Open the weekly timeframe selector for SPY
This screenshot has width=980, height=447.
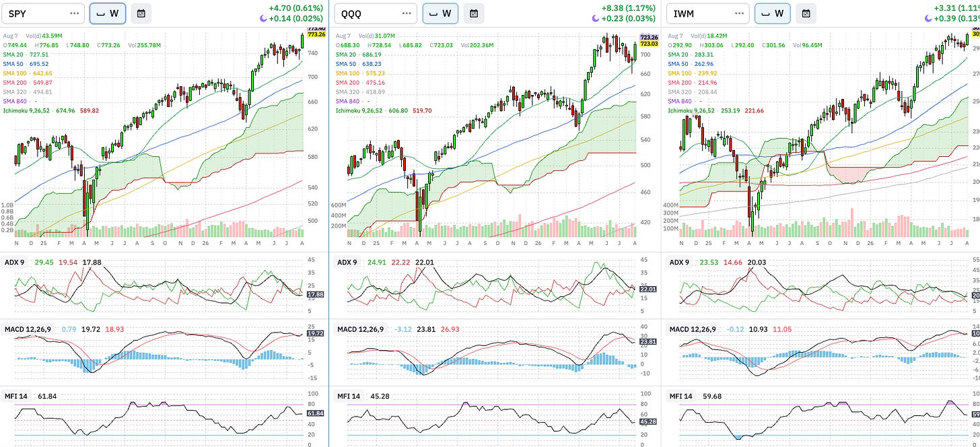click(x=108, y=13)
